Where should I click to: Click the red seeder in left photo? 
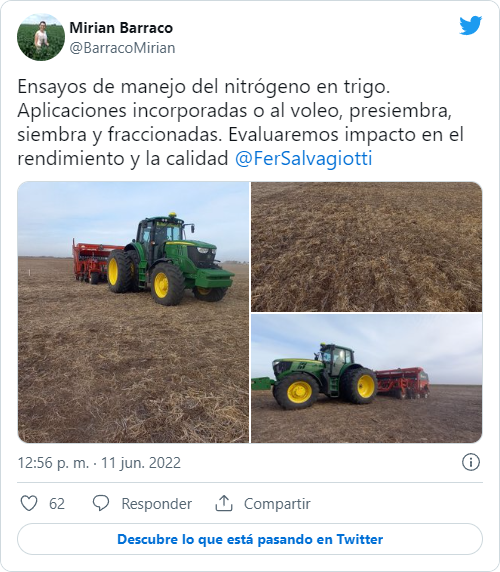pos(94,261)
